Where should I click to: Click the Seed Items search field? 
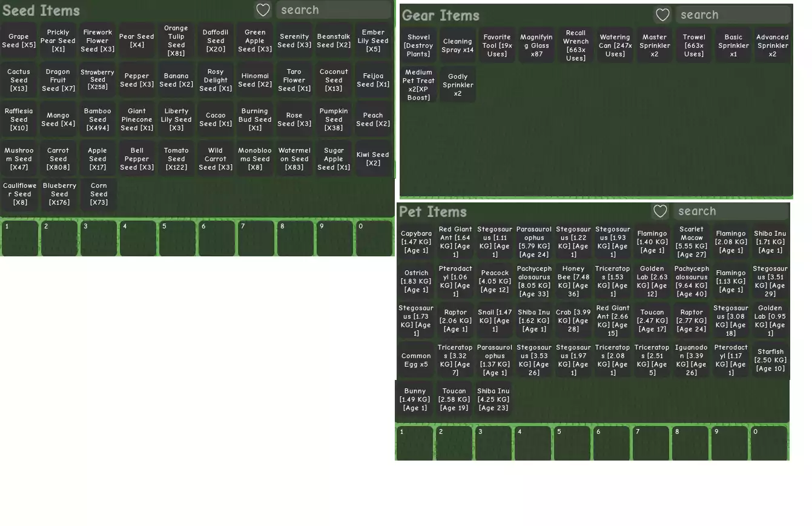333,10
